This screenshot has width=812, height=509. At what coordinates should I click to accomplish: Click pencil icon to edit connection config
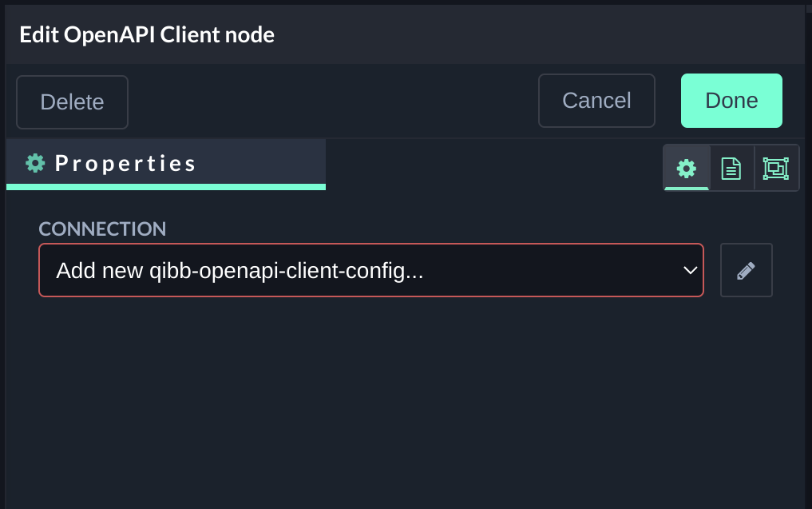746,270
